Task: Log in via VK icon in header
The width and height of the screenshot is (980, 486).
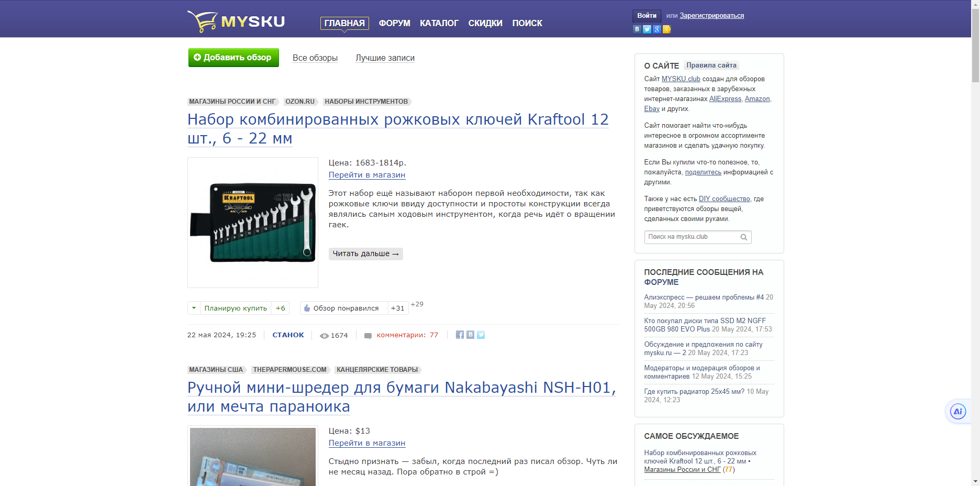Action: click(637, 29)
